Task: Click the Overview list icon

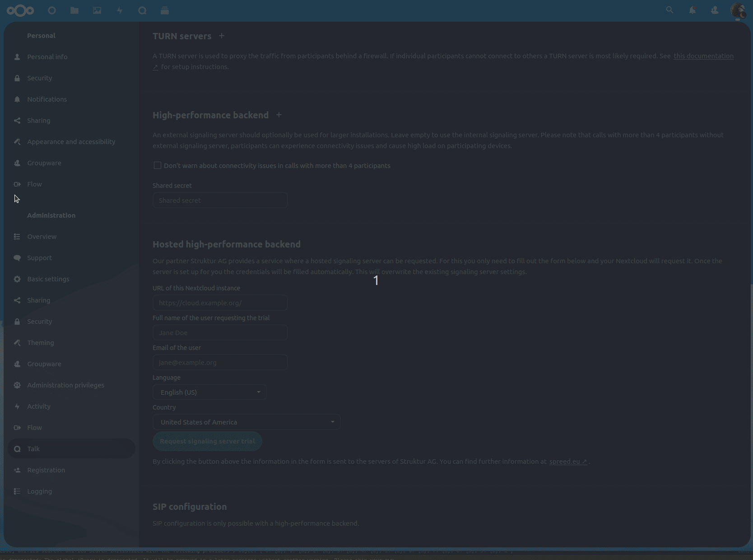Action: click(17, 237)
